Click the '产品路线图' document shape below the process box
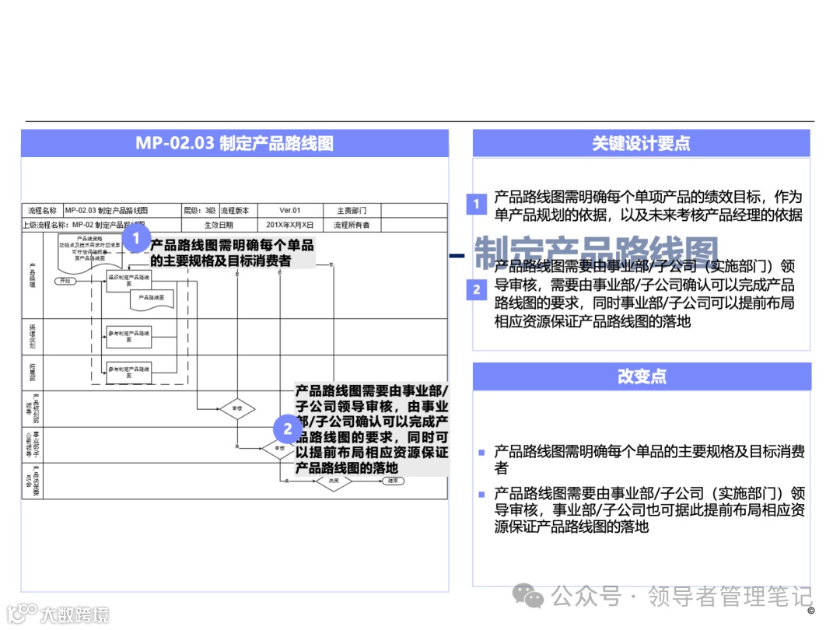The image size is (840, 630). [152, 299]
